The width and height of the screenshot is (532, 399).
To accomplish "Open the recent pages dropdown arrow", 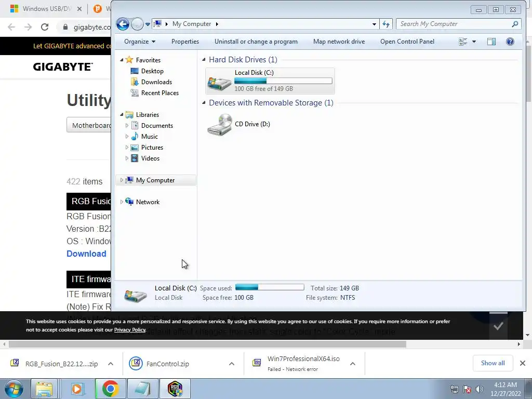I will (148, 24).
